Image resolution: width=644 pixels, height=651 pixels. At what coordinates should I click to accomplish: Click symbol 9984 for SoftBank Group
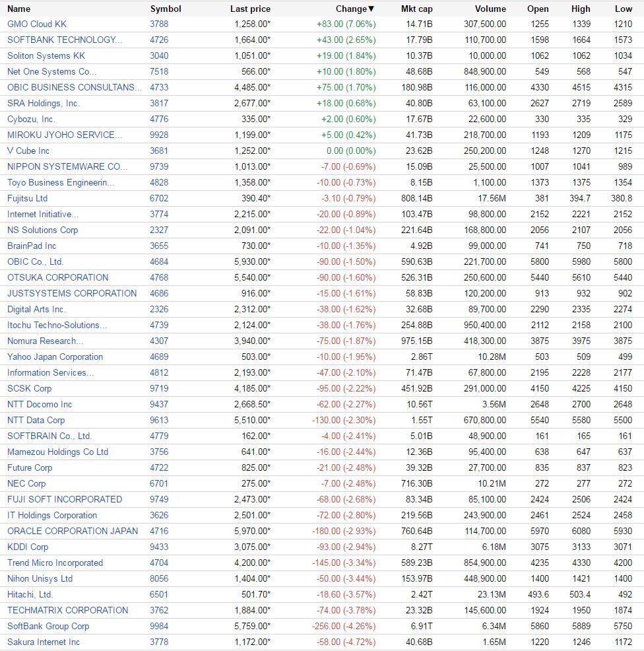pos(159,626)
